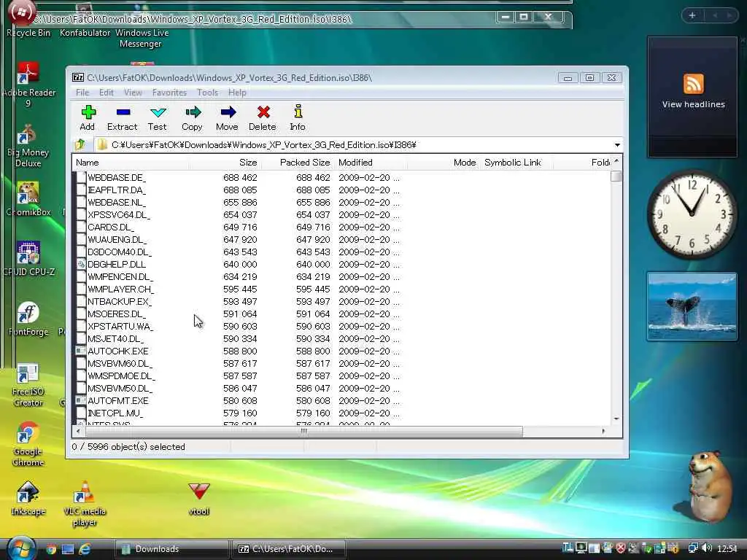
Task: Open the Tools menu
Action: 207,93
